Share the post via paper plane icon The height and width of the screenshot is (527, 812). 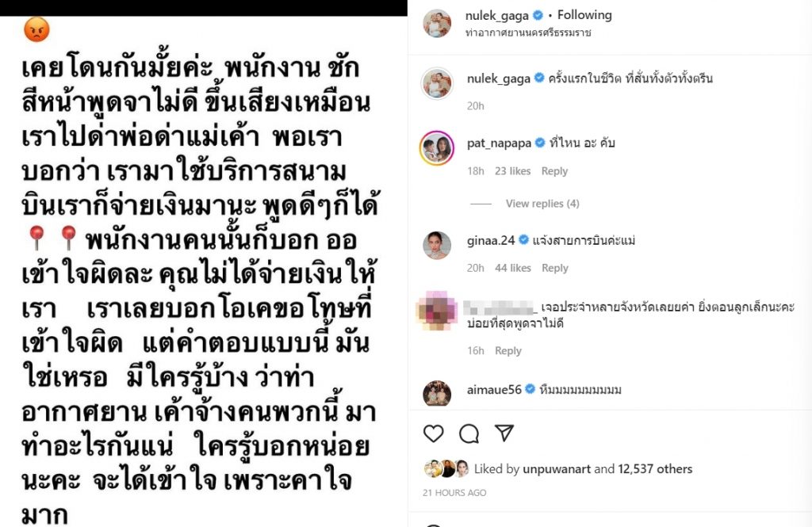tap(504, 433)
